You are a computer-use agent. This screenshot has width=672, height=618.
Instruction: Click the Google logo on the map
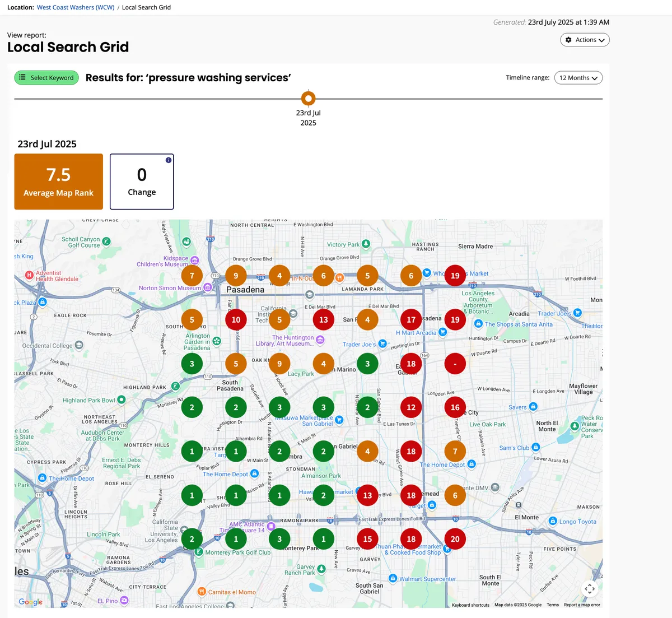pyautogui.click(x=30, y=602)
